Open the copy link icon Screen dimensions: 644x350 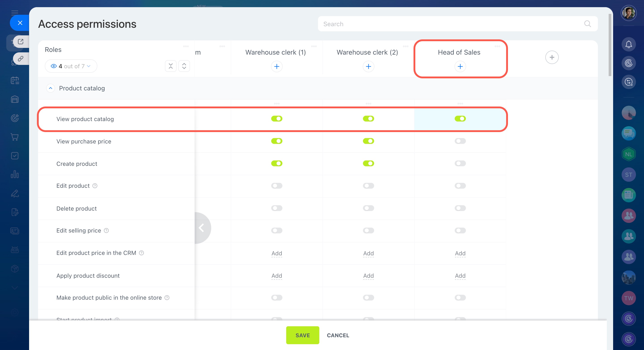(21, 58)
